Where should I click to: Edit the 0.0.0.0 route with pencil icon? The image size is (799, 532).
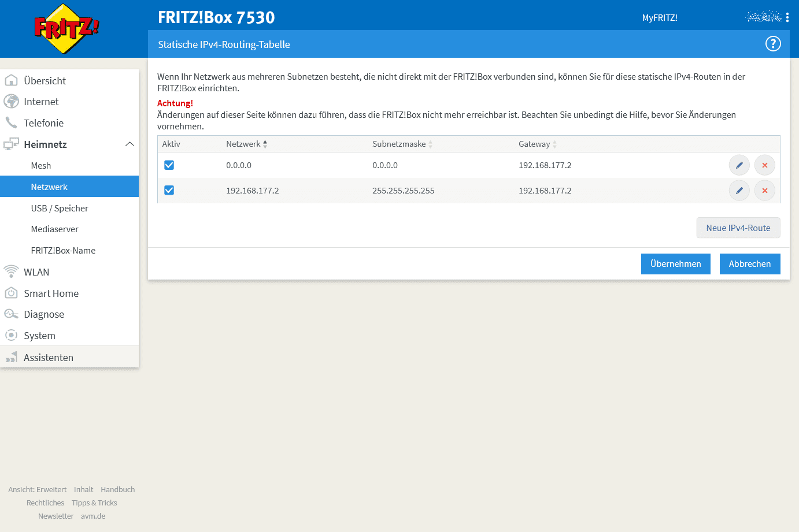tap(739, 165)
